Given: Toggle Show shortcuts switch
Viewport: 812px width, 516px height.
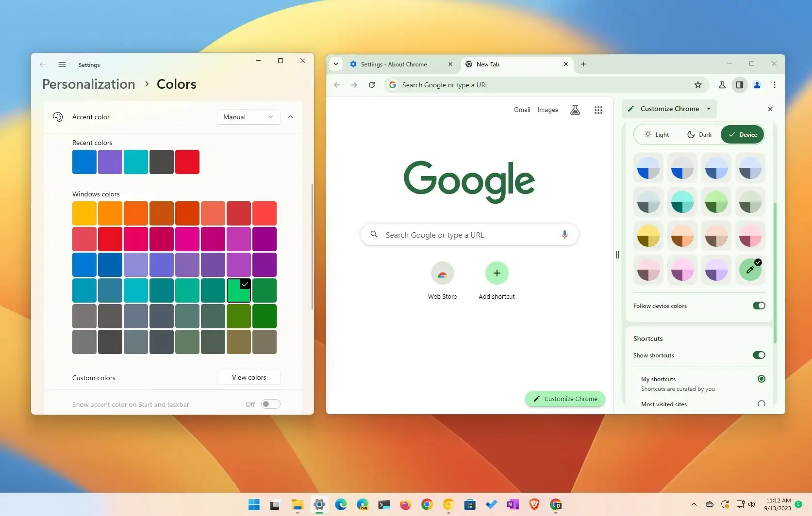Looking at the screenshot, I should click(759, 355).
